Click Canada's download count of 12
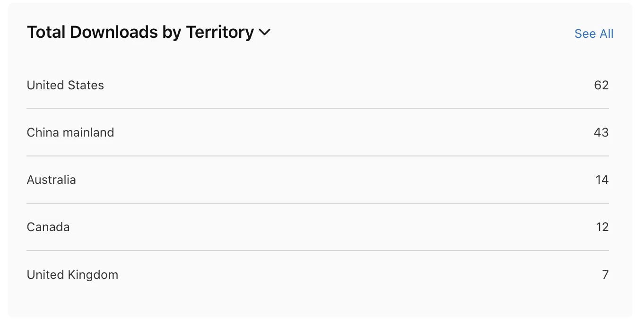This screenshot has height=328, width=644. (x=602, y=227)
